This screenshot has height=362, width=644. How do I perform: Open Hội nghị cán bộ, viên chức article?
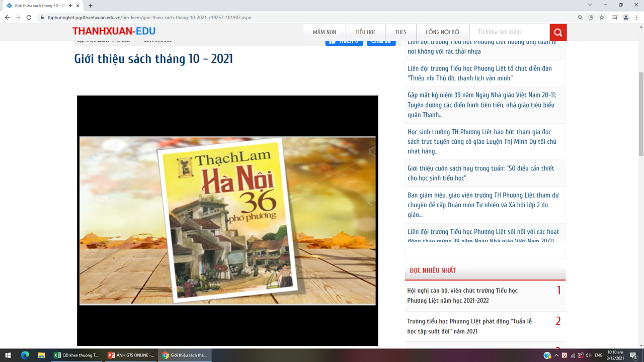click(x=462, y=296)
